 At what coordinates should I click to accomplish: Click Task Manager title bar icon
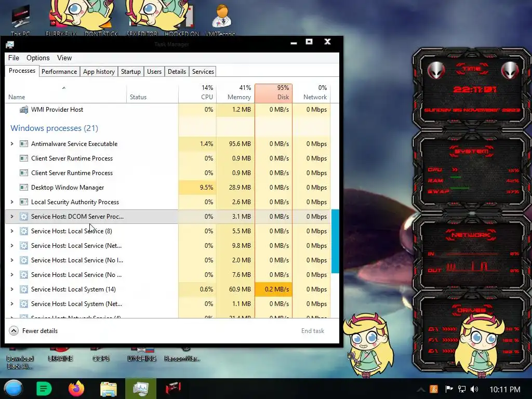tap(10, 45)
